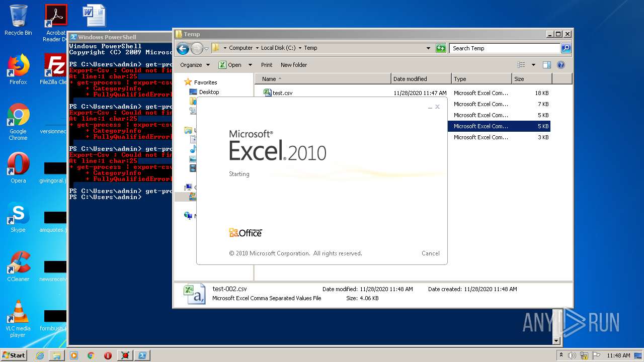644x362 pixels.
Task: Launch CCleaner desktop icon
Action: tap(18, 266)
